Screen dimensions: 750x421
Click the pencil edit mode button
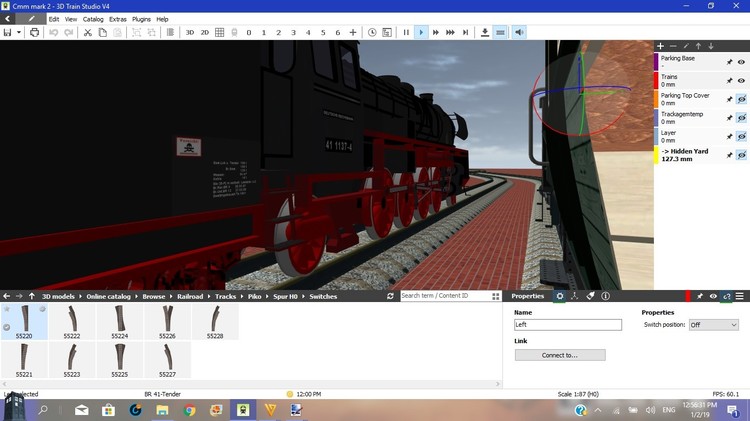(x=31, y=19)
